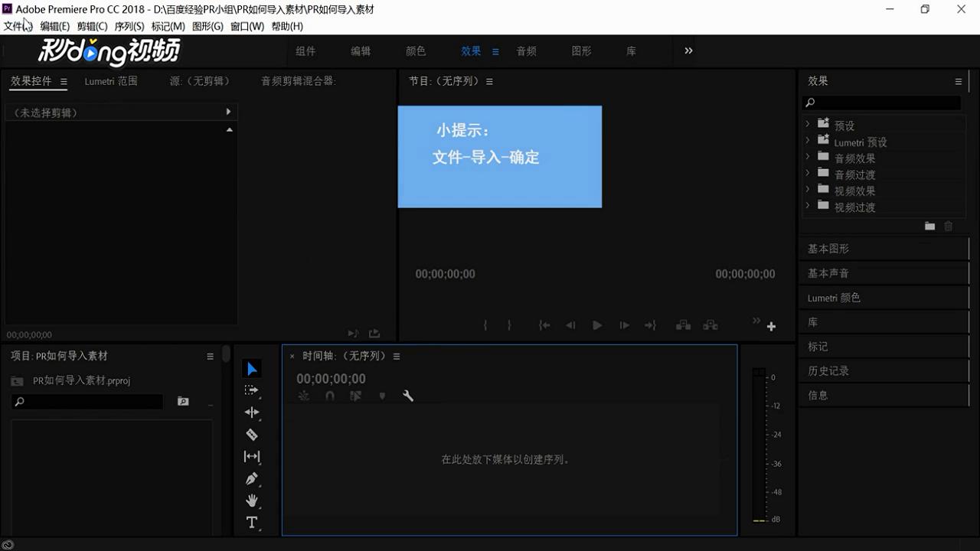Viewport: 980px width, 551px height.
Task: Open the 效果控件 panel menu
Action: [x=64, y=81]
